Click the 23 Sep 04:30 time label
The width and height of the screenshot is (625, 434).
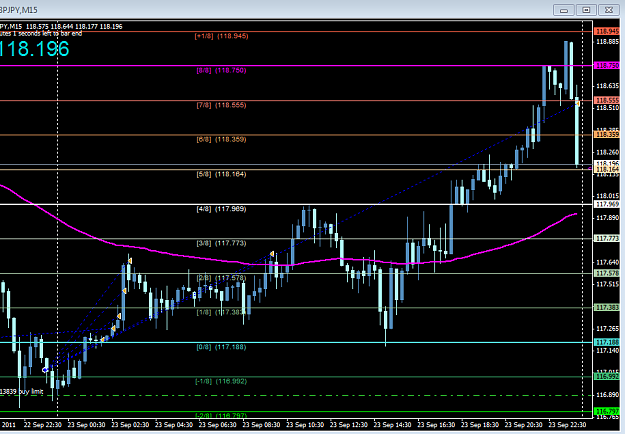[x=174, y=424]
